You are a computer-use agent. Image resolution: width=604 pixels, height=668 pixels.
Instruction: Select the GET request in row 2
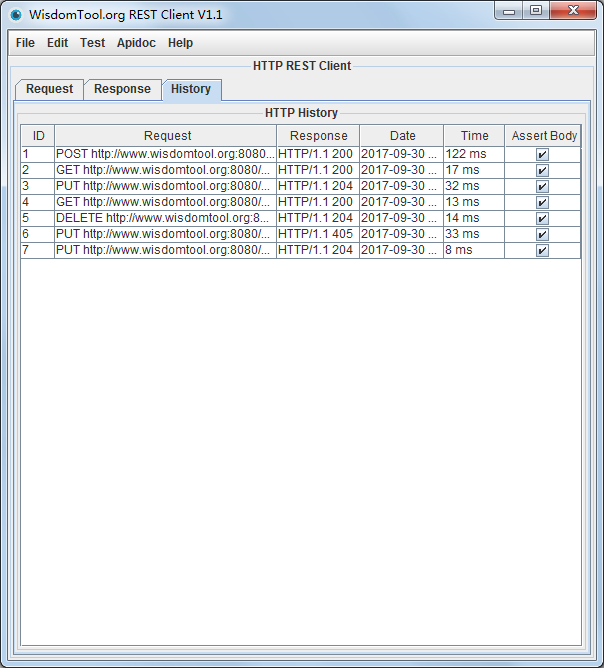pos(165,170)
